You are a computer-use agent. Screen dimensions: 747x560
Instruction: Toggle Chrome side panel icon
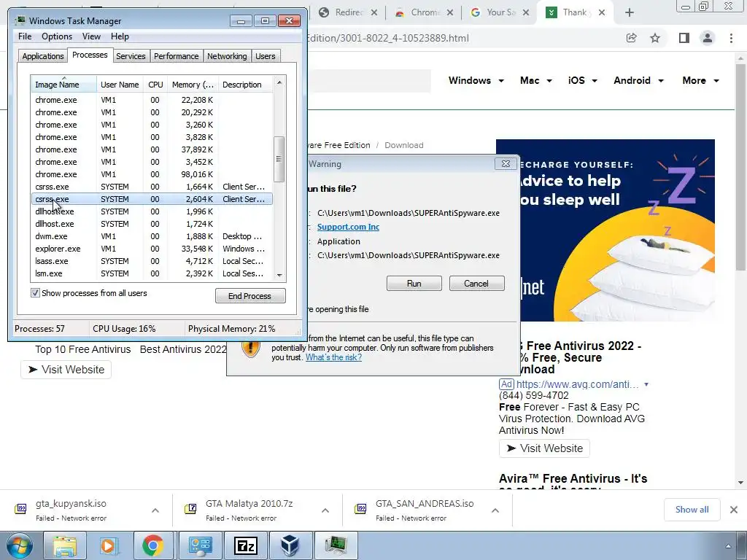pyautogui.click(x=684, y=38)
